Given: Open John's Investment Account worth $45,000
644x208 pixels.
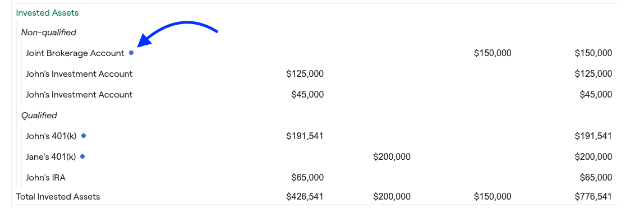Looking at the screenshot, I should [x=79, y=94].
